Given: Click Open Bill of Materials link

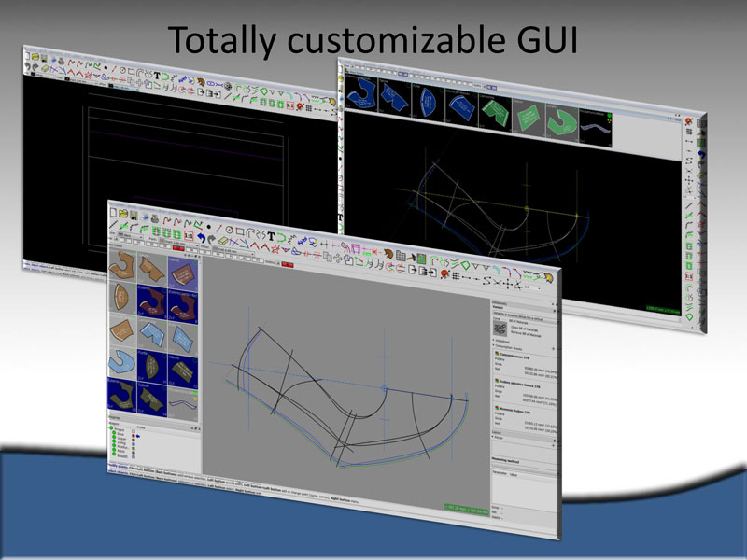Looking at the screenshot, I should click(x=524, y=329).
